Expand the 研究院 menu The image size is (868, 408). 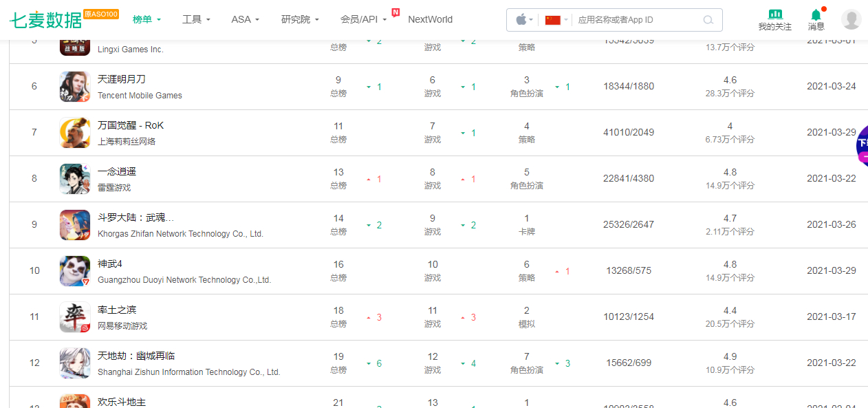[x=301, y=19]
